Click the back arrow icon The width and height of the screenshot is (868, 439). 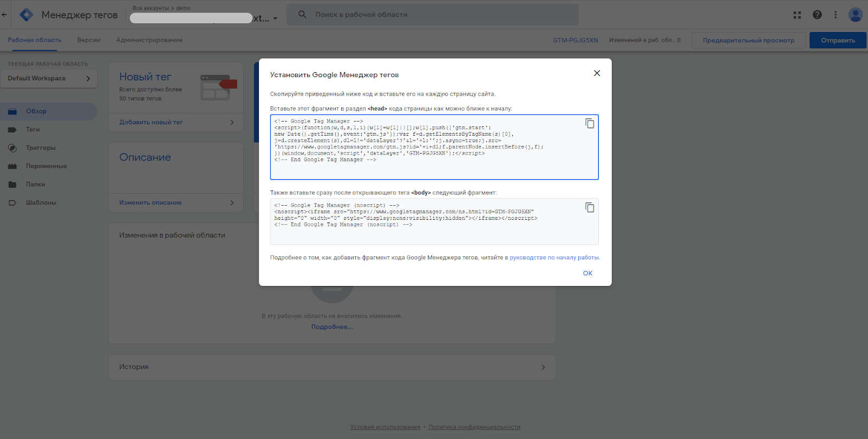[x=4, y=15]
